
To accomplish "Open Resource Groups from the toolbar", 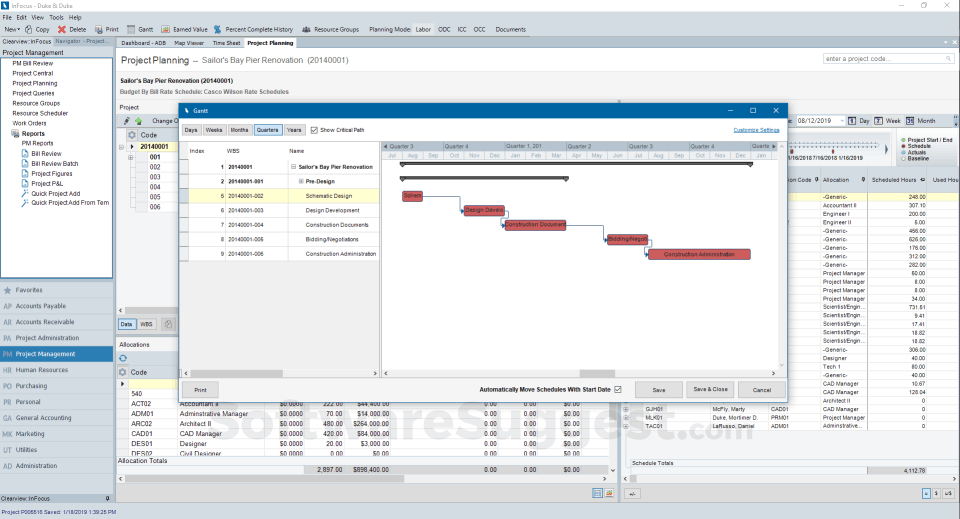I will point(307,30).
